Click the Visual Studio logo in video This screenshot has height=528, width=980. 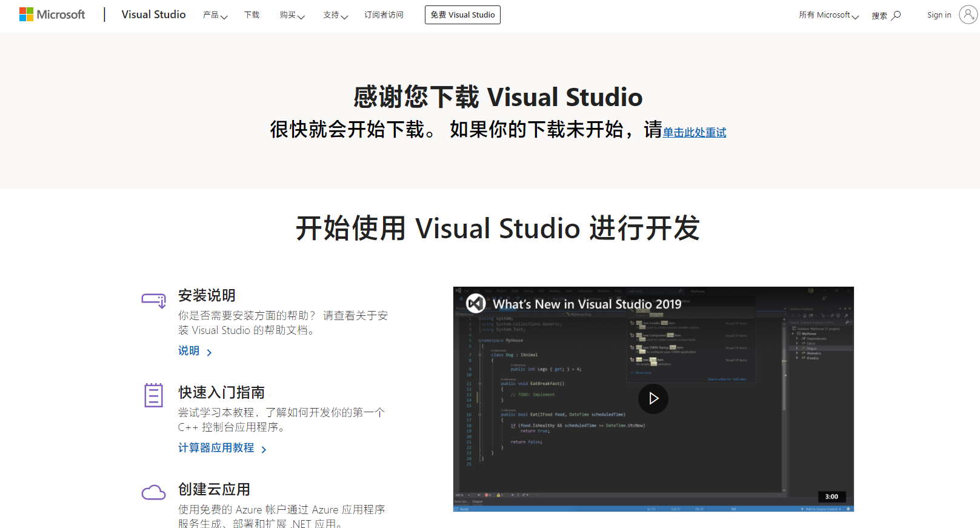pyautogui.click(x=476, y=304)
